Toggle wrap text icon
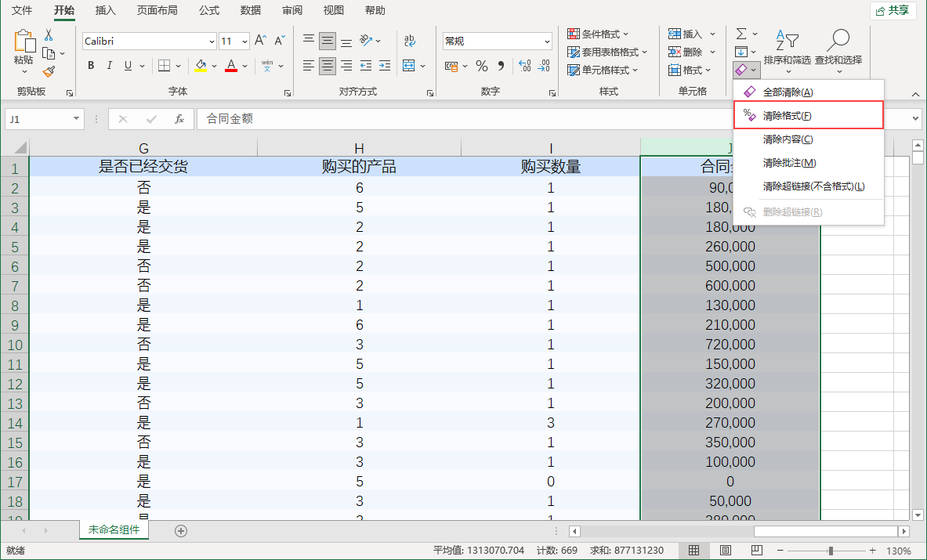 click(x=410, y=41)
